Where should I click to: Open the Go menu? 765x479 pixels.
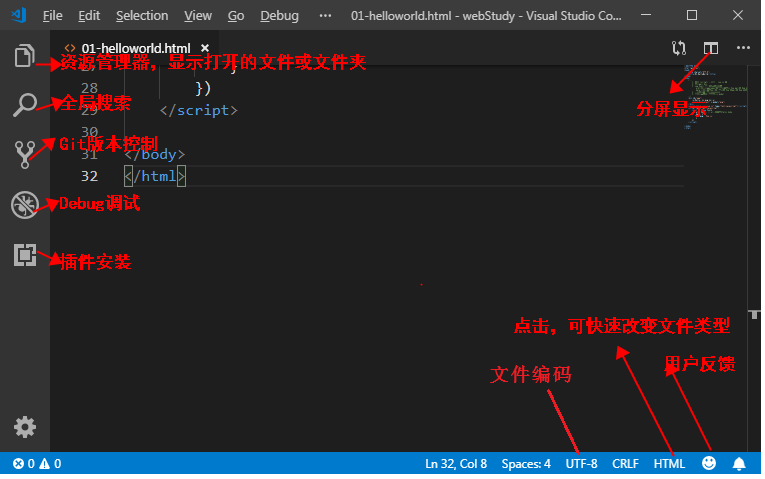pos(236,16)
